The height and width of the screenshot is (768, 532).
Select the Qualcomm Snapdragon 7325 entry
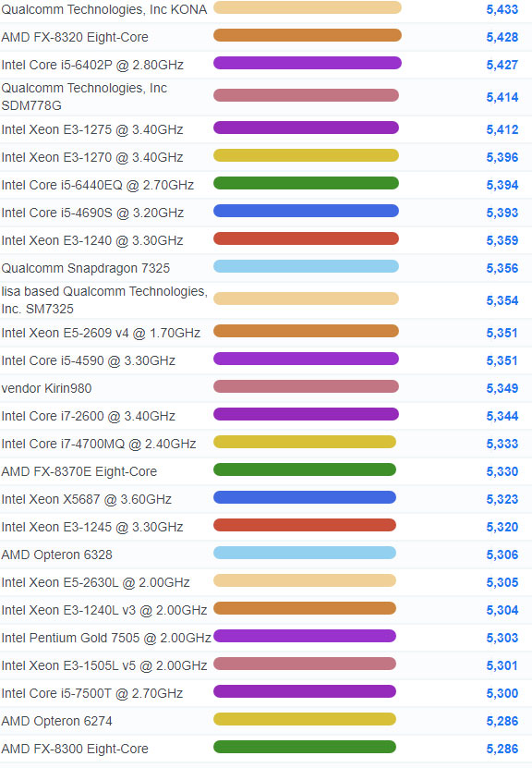tap(86, 268)
